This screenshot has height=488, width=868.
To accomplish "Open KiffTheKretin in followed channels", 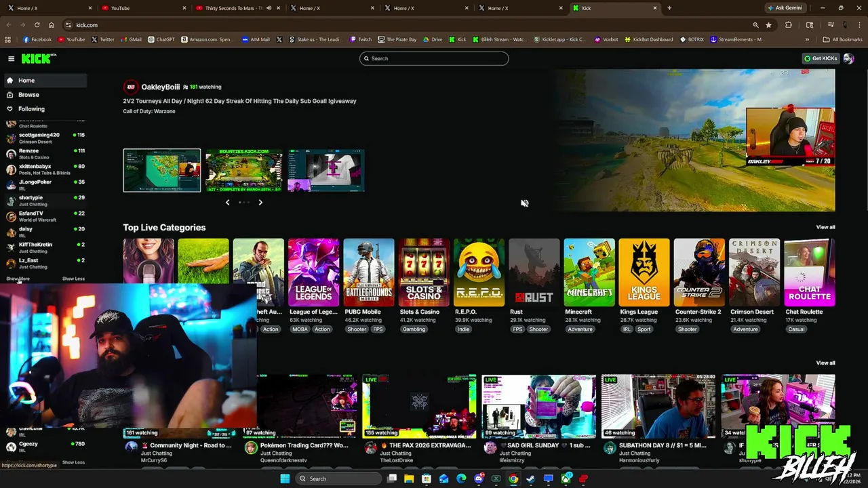I will click(x=45, y=247).
